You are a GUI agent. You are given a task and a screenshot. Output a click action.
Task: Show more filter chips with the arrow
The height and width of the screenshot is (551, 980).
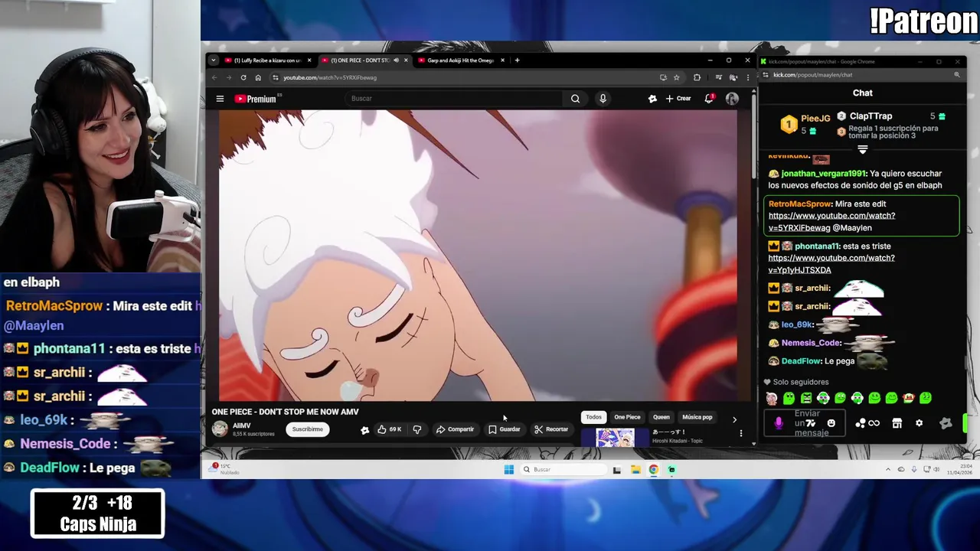734,419
